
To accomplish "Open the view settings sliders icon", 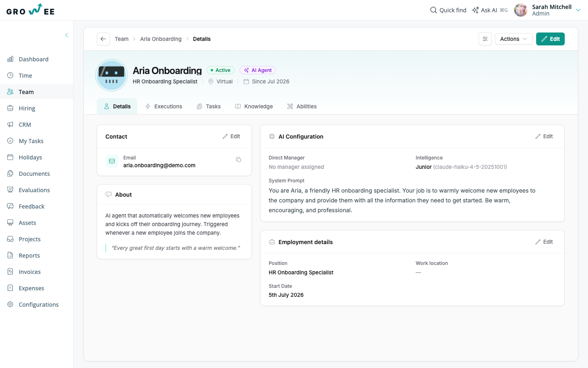I will click(x=485, y=39).
